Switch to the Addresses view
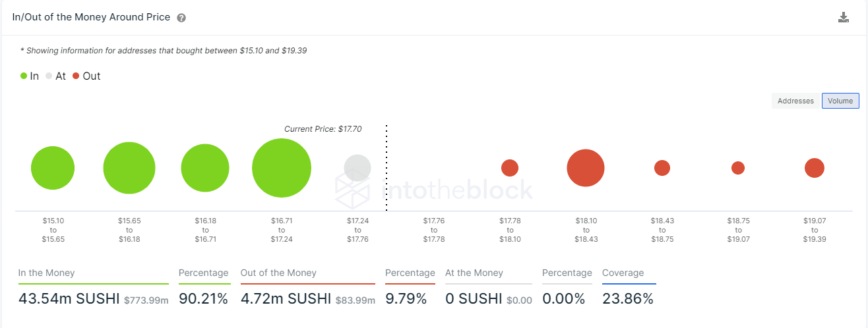 (795, 101)
